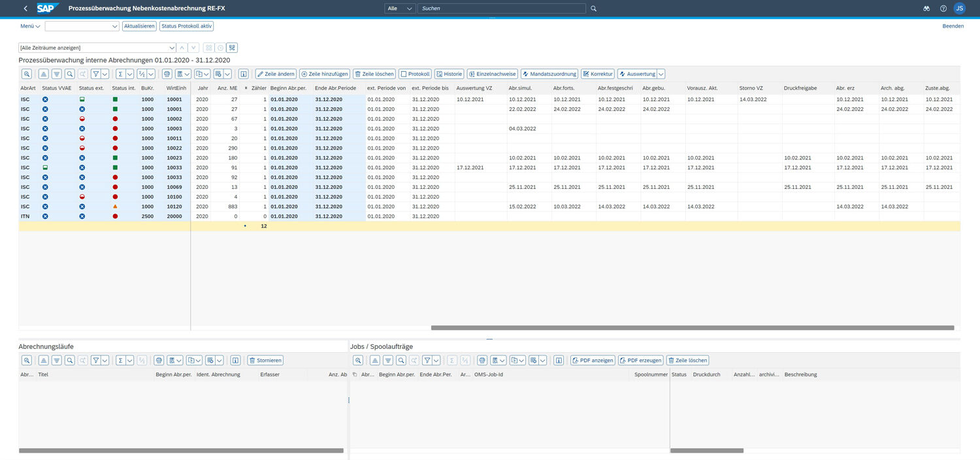Toggle the Protokoll checkbox button
980x460 pixels.
click(x=415, y=74)
